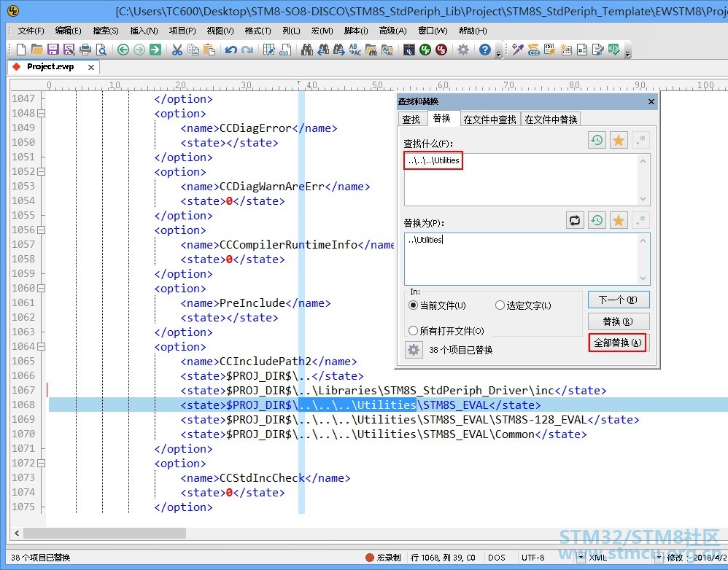This screenshot has height=570, width=728.
Task: Collapse the fold at line 1072
Action: pyautogui.click(x=42, y=463)
